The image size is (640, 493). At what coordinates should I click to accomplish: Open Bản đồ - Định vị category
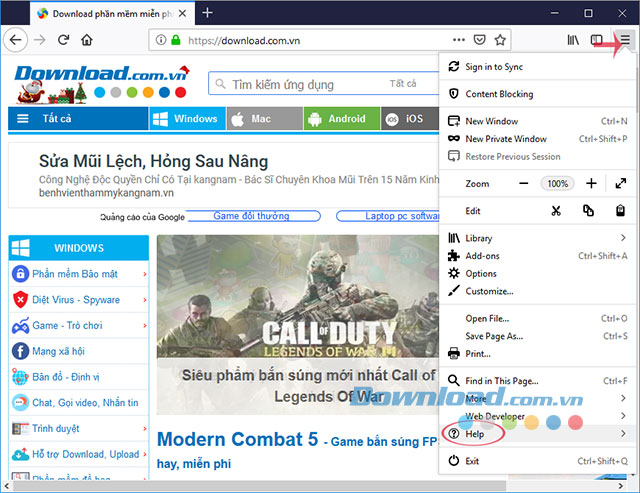pyautogui.click(x=79, y=377)
